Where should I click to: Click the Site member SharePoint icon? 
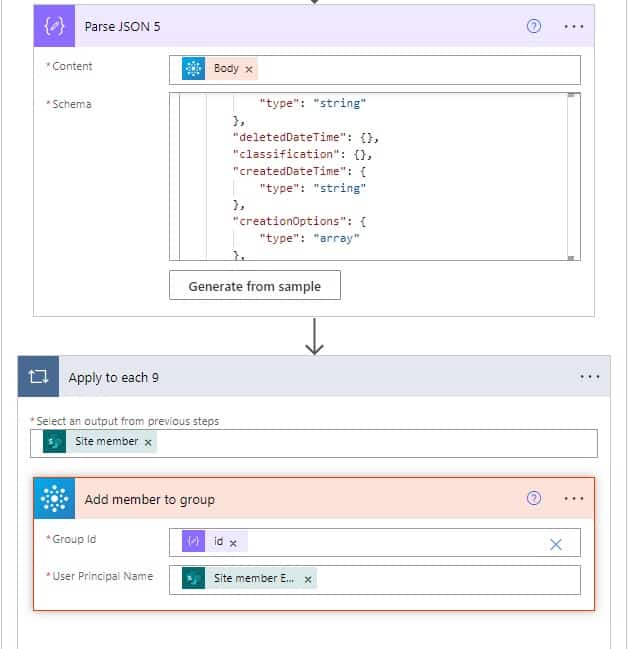point(54,441)
